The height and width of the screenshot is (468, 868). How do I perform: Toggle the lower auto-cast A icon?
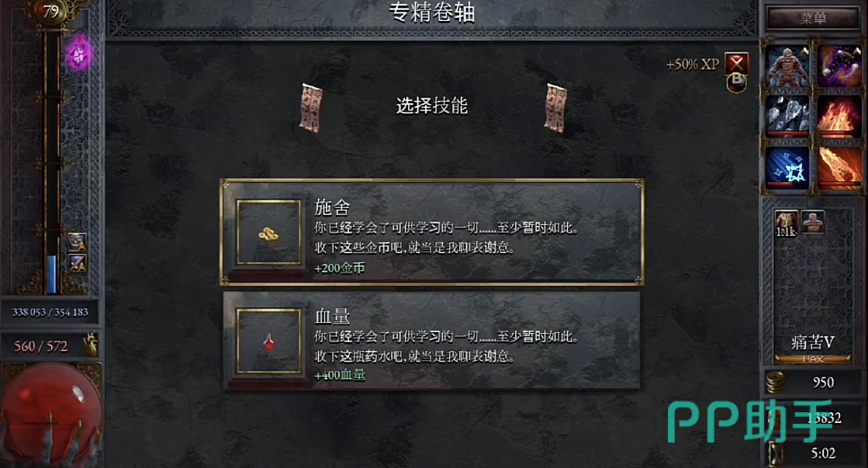click(77, 262)
